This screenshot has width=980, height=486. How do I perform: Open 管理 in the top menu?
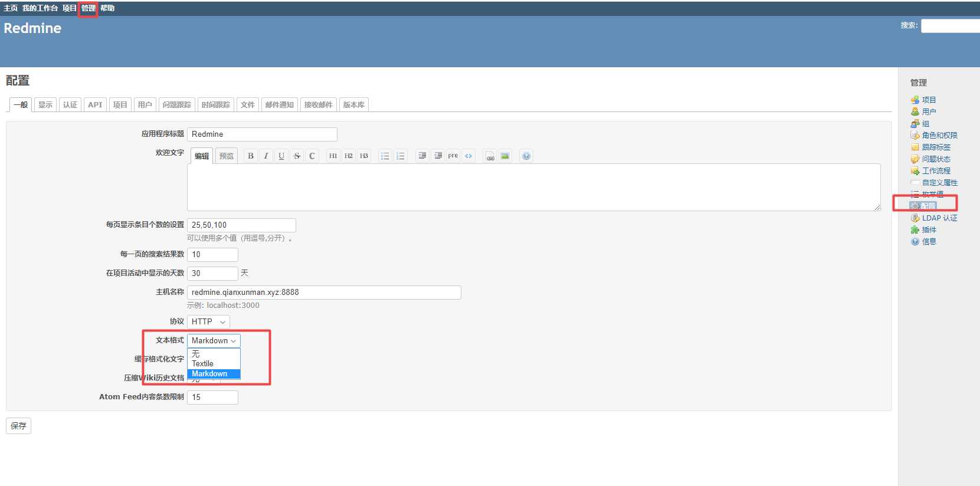89,8
